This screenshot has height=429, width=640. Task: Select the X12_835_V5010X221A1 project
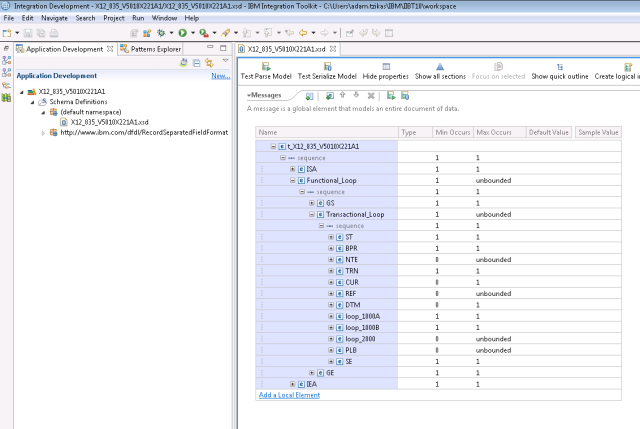(72, 91)
